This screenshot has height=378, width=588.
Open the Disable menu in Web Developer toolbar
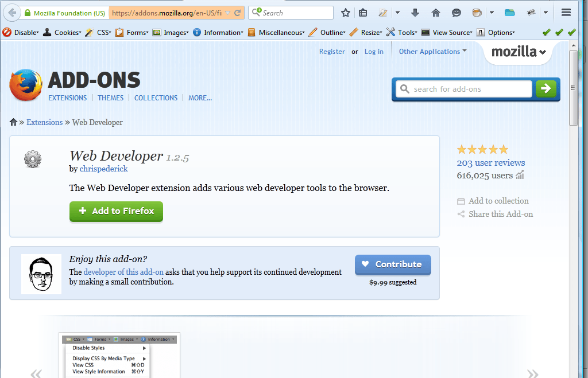point(21,33)
